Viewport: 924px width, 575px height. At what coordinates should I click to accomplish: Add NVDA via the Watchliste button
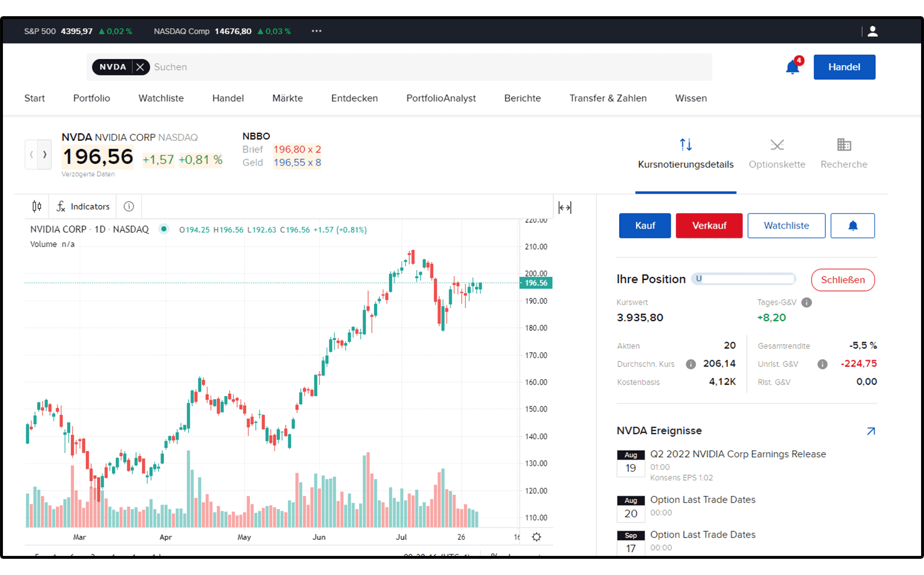[x=787, y=226]
